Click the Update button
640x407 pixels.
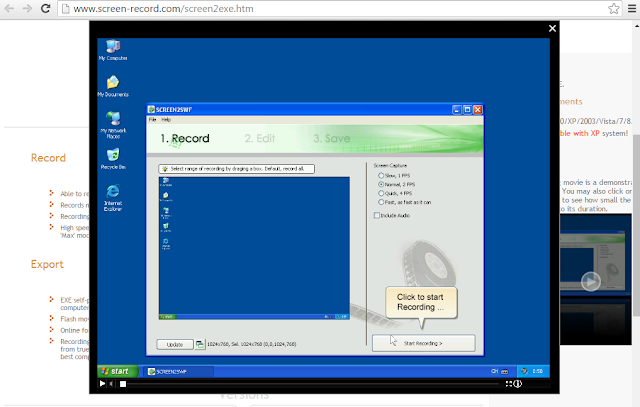[175, 345]
